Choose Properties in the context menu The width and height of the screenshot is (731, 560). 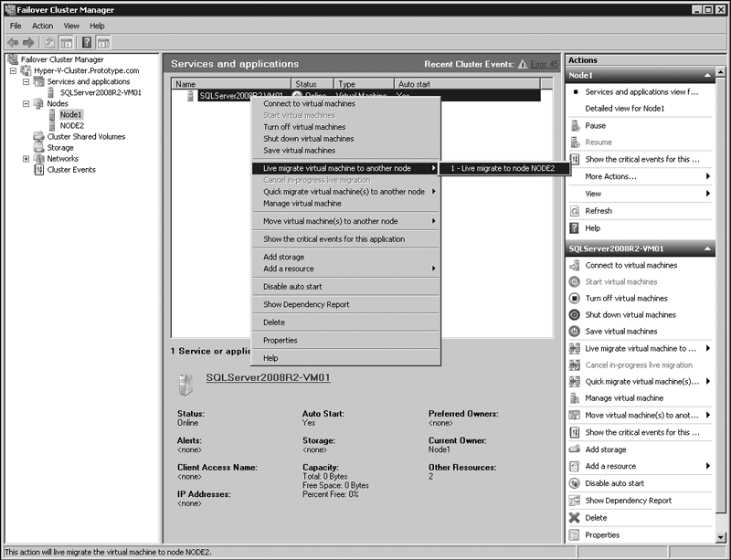(345, 341)
